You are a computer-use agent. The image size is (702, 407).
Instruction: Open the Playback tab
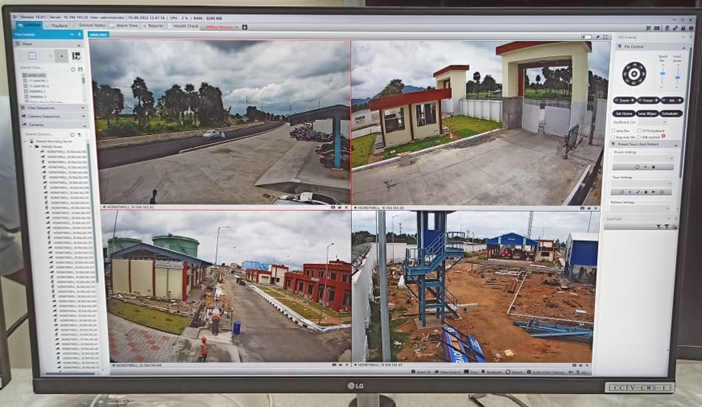(x=56, y=26)
